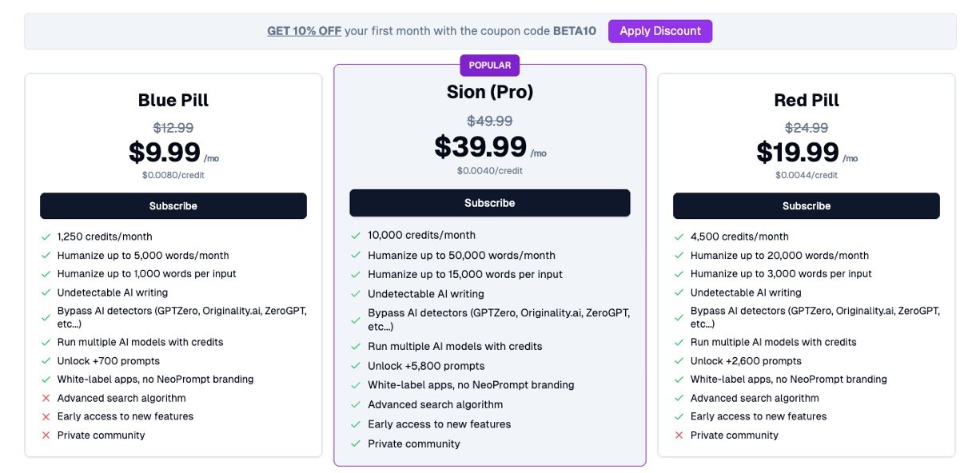Screen dimensions: 980x473
Task: Click checkmark beside Unlock +5,800 prompts
Action: pyautogui.click(x=356, y=366)
